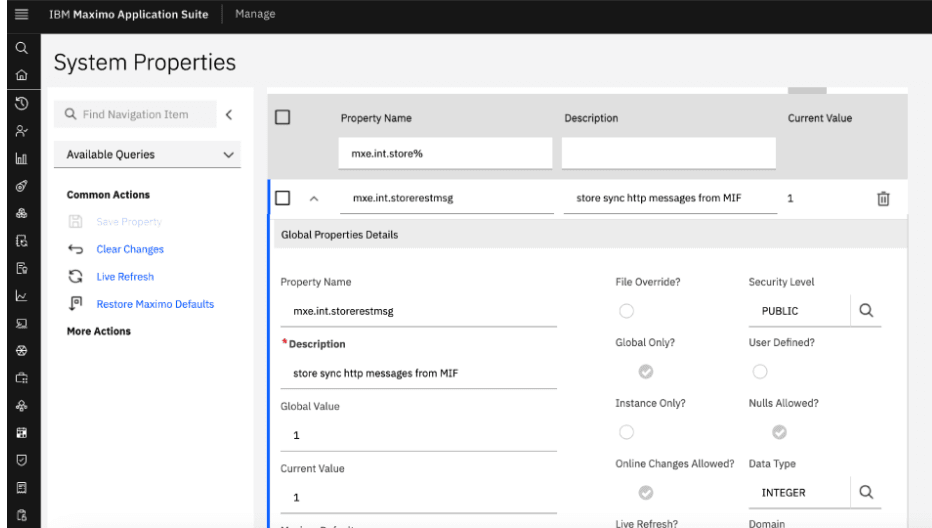This screenshot has width=932, height=528.
Task: Click the Clear Changes link
Action: [x=130, y=249]
